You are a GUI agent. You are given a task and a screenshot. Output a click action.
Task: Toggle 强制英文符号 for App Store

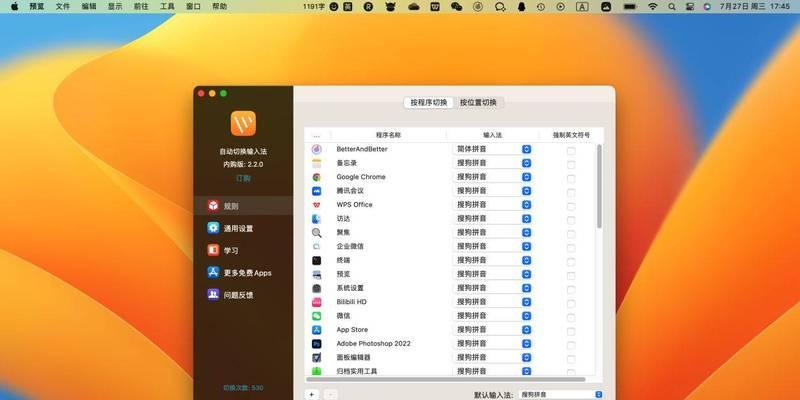pos(571,332)
